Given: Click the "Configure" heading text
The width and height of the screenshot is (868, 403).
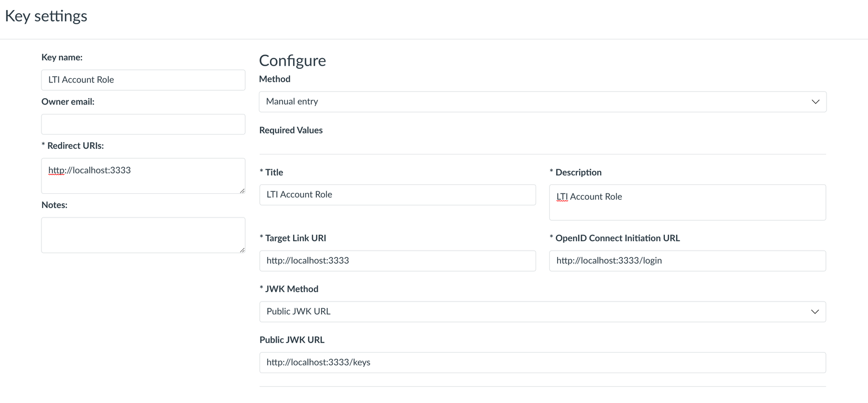Looking at the screenshot, I should point(292,60).
